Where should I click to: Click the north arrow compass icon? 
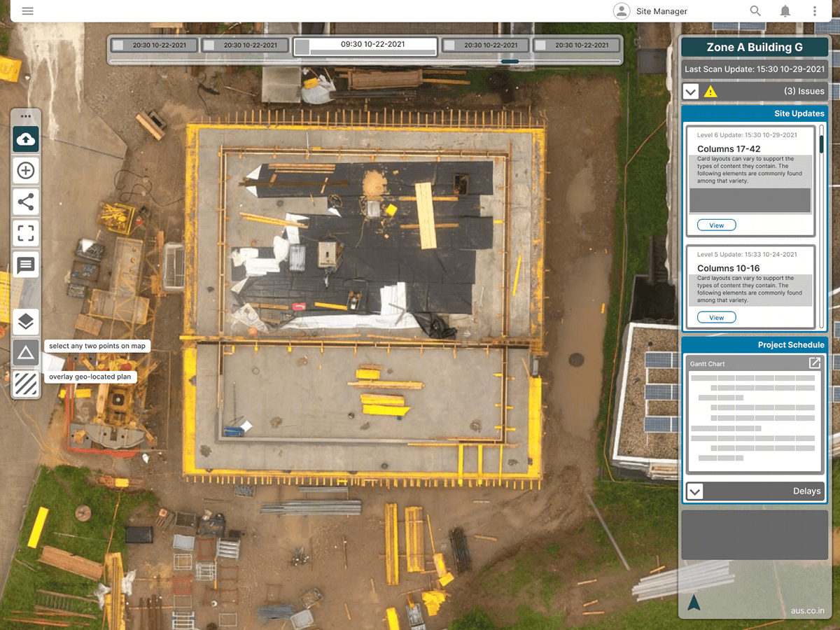tap(694, 602)
